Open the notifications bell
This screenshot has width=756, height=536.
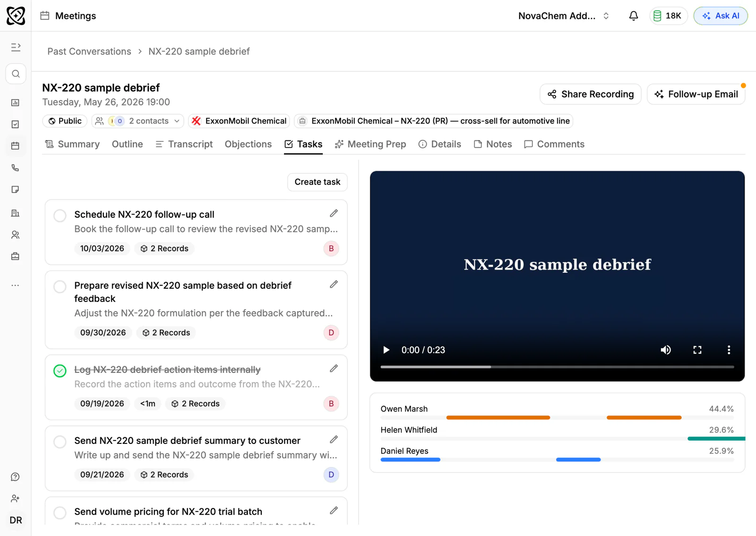(x=634, y=16)
